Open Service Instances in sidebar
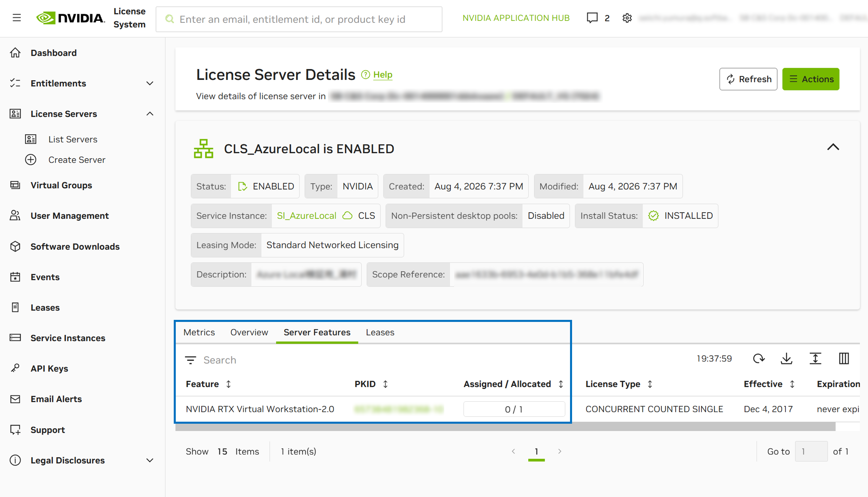The width and height of the screenshot is (868, 497). (x=68, y=338)
